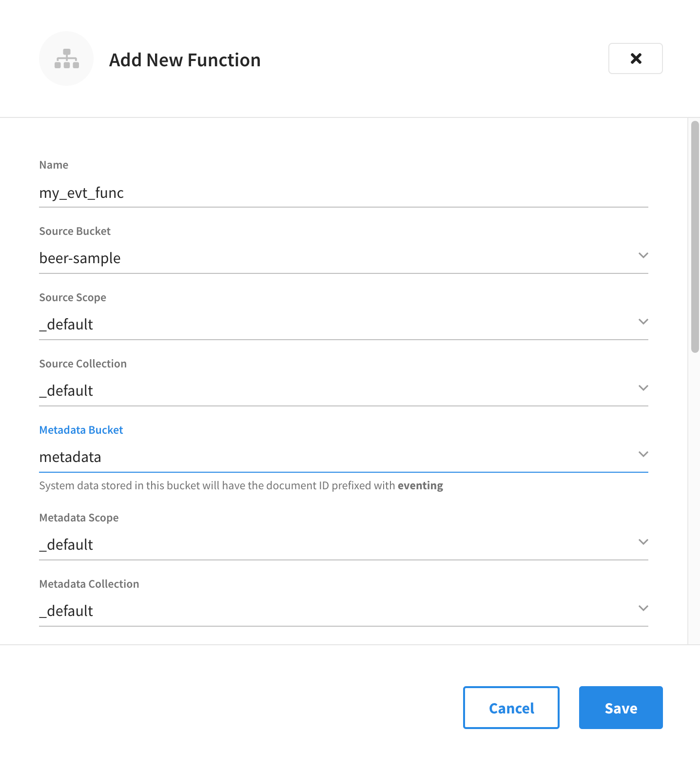The height and width of the screenshot is (769, 700).
Task: Click the Save button
Action: click(620, 708)
